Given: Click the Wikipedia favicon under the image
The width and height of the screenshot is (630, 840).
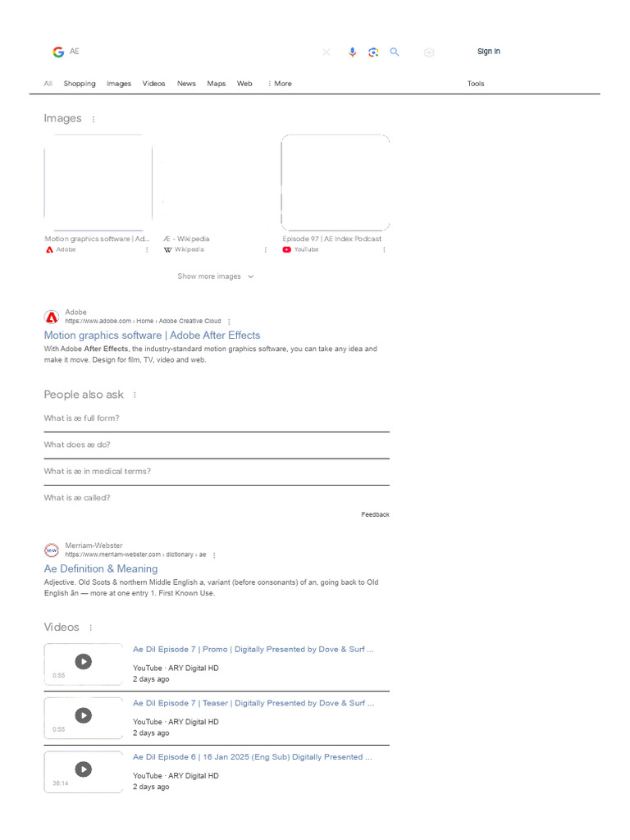Looking at the screenshot, I should 167,249.
